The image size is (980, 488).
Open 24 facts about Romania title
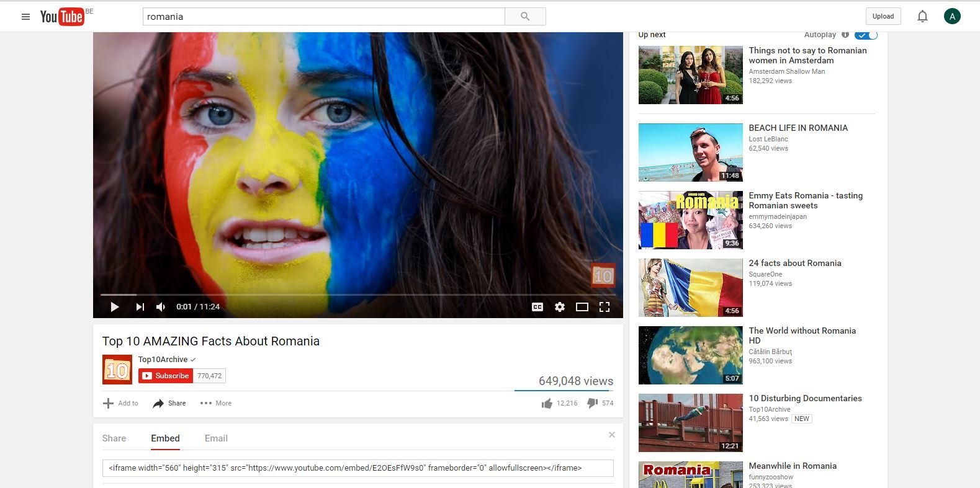795,263
